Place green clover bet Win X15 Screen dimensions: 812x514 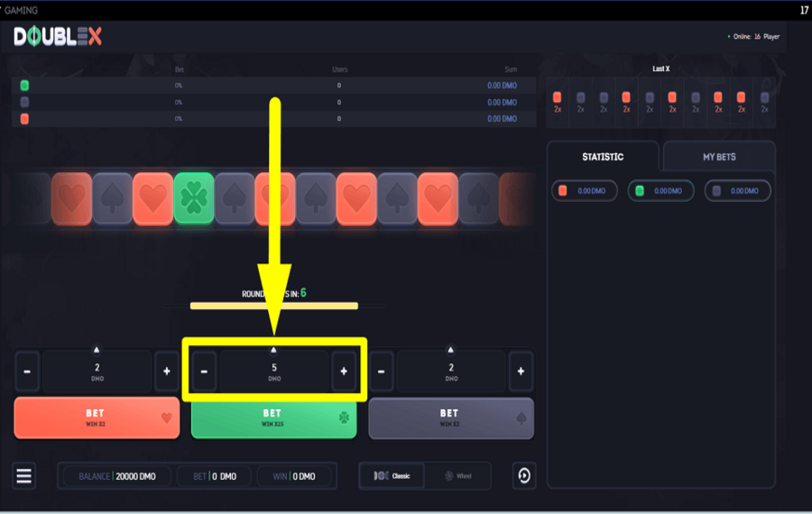click(273, 418)
